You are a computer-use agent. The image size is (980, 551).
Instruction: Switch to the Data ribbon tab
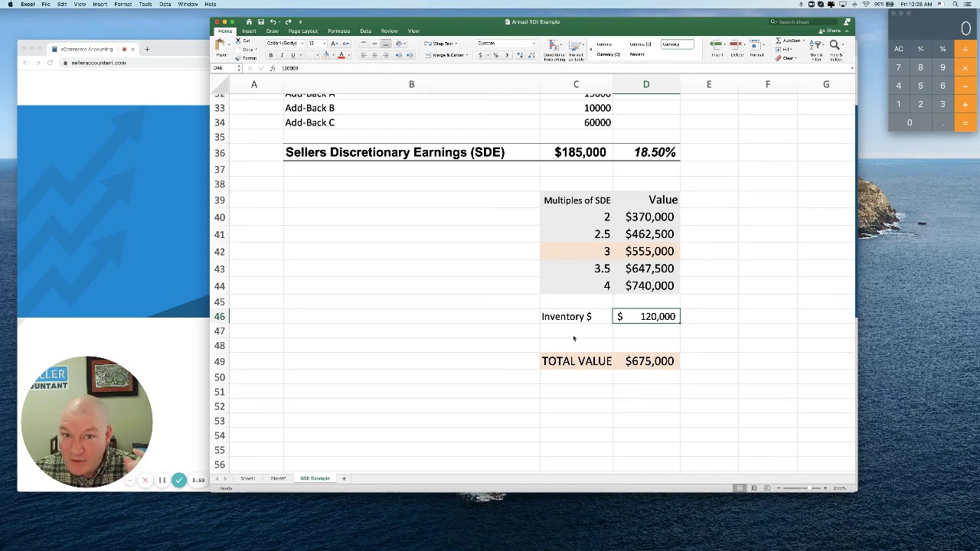(x=366, y=31)
